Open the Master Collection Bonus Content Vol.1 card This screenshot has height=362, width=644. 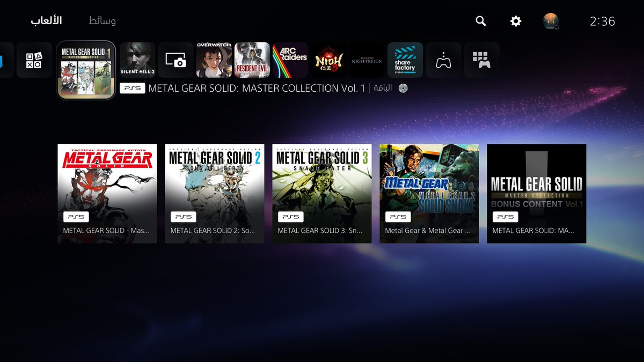[537, 194]
